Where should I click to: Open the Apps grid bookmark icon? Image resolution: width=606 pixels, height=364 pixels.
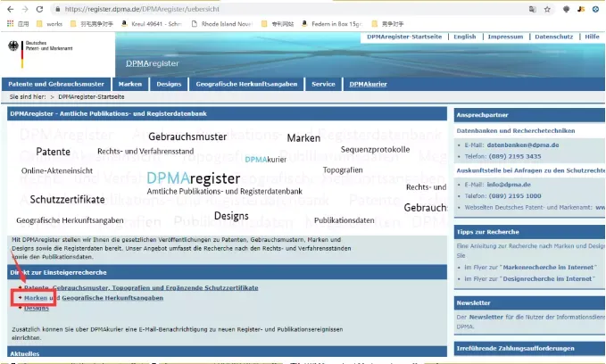[x=11, y=23]
